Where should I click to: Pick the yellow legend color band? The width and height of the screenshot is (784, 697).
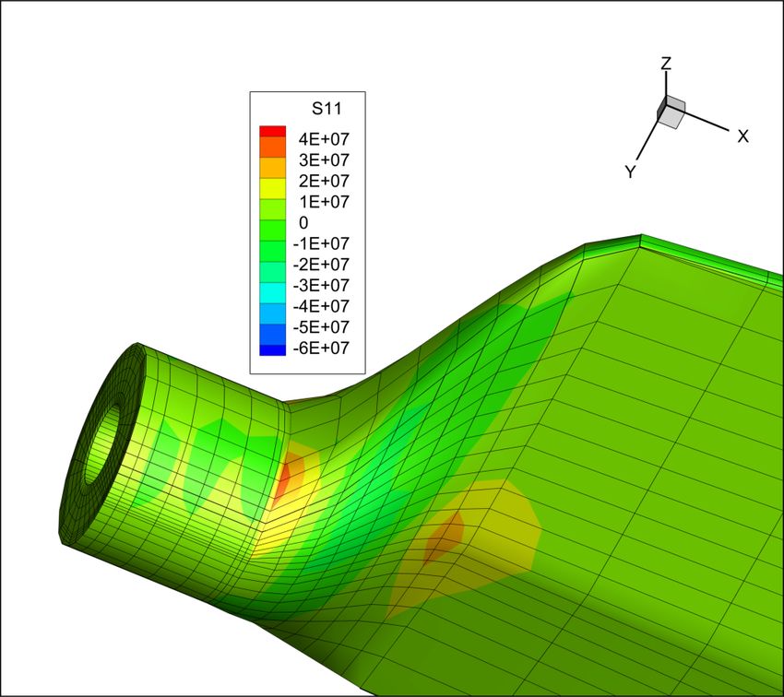[x=272, y=188]
